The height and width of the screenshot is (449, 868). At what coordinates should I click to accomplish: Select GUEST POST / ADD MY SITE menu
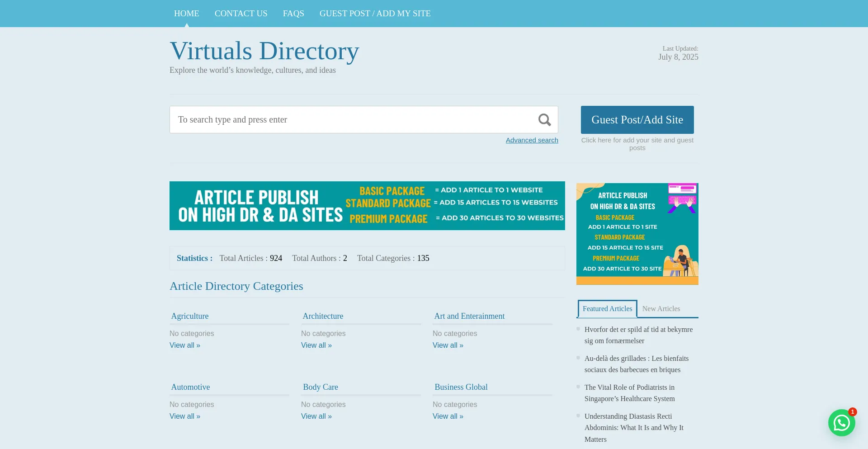pyautogui.click(x=375, y=14)
